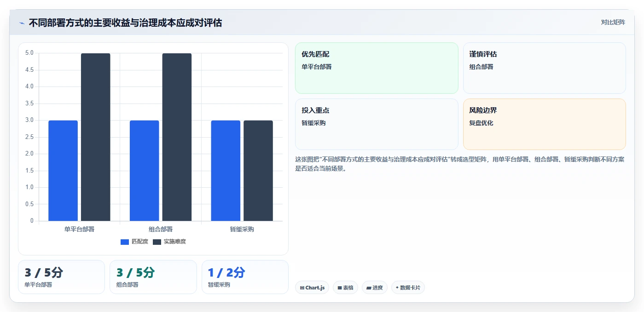
Task: Click the 2.5 y-axis tick label
Action: point(29,137)
